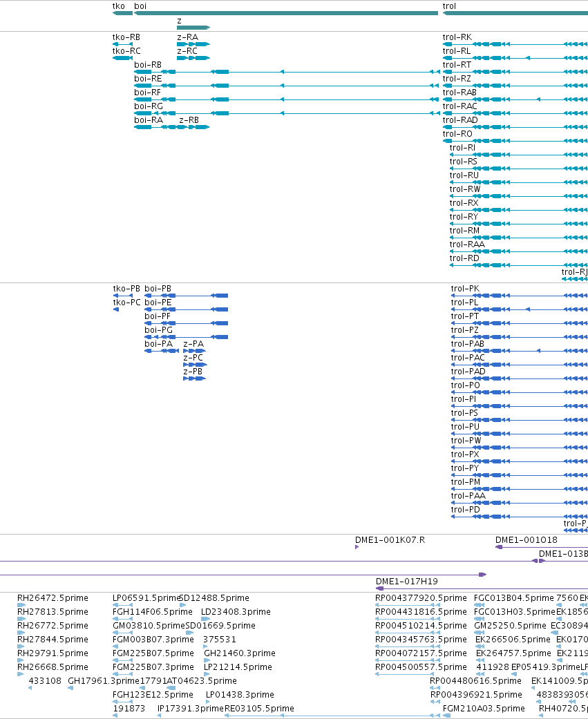Click the boi-PG protein label
Screen dimensions: 588x719
click(x=159, y=329)
